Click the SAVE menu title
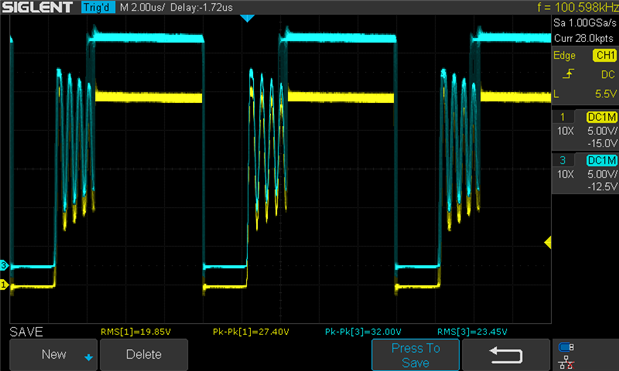Screen dimensions: 619x371 click(x=26, y=332)
